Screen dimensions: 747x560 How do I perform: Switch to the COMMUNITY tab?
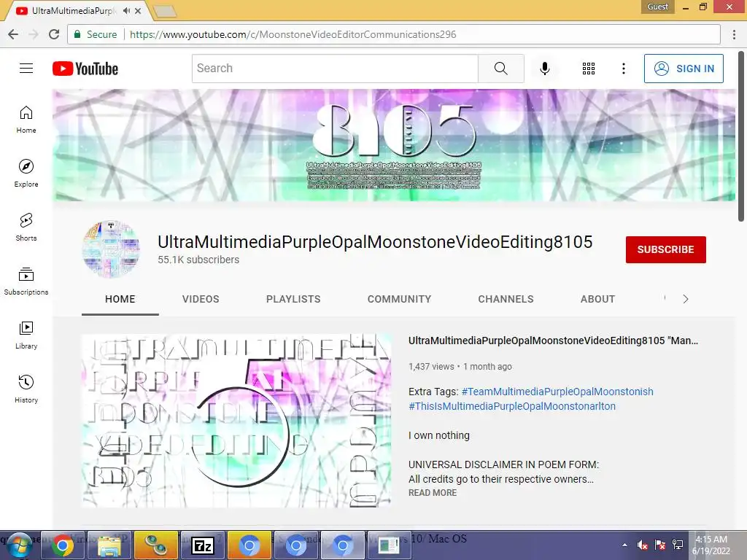[399, 299]
